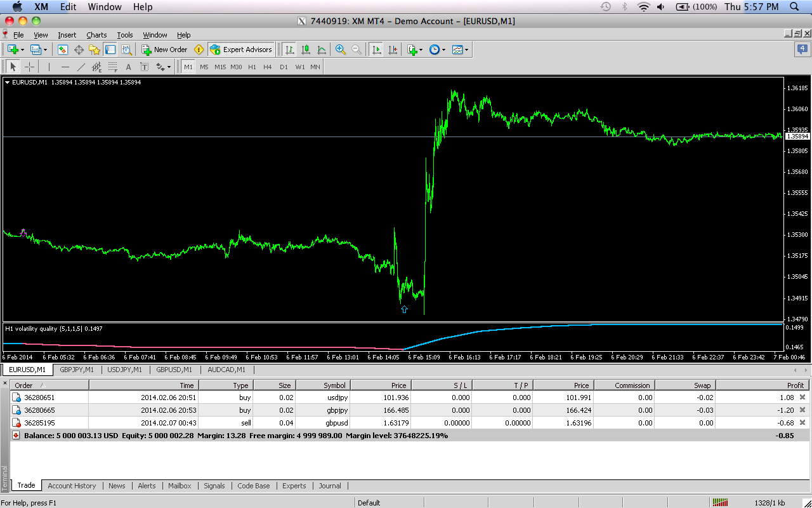Close order 36280651 usdjpy position
812x508 pixels.
click(x=802, y=398)
